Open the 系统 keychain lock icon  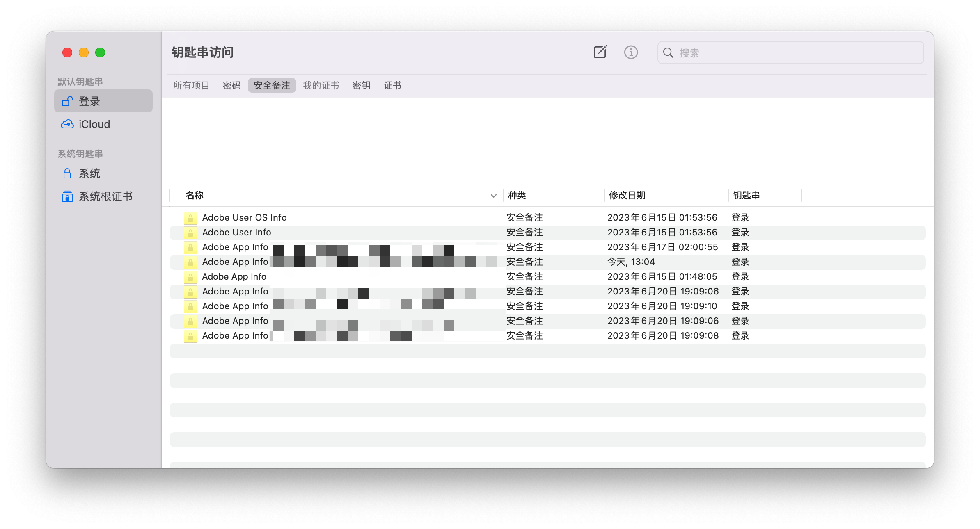pos(67,173)
